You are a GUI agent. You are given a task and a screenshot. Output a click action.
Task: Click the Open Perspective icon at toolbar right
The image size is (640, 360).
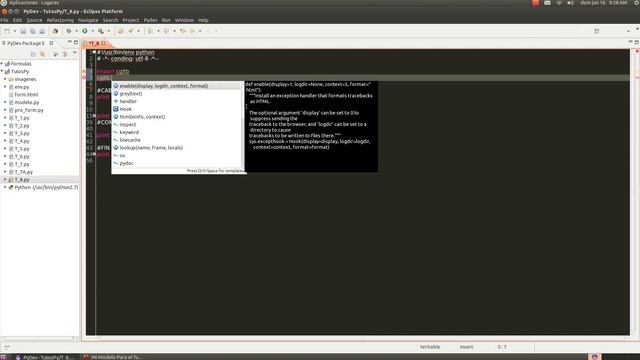(597, 31)
